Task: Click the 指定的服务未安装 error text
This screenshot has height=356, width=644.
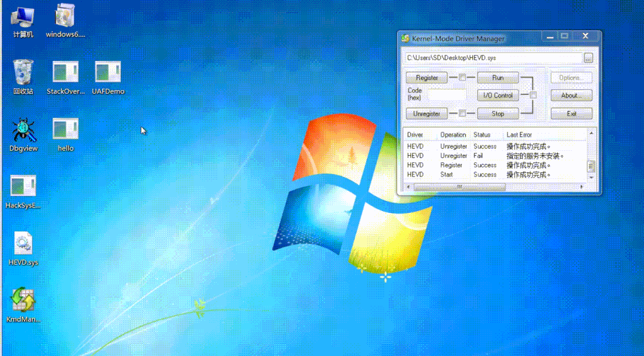Action: 535,156
